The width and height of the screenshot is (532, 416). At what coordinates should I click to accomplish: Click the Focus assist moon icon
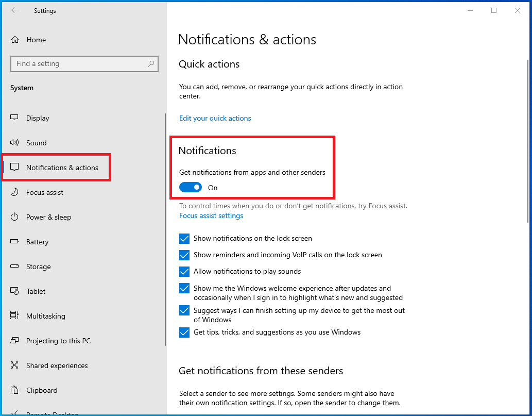(x=14, y=192)
